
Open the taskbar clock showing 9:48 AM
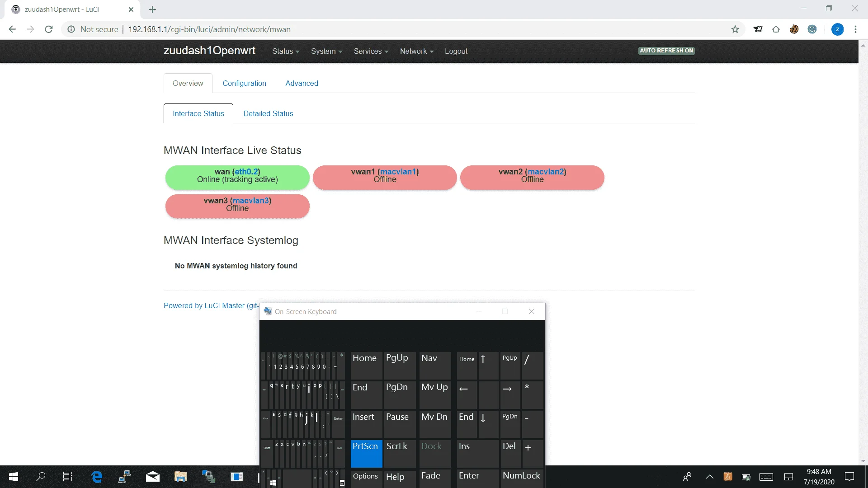pos(819,477)
